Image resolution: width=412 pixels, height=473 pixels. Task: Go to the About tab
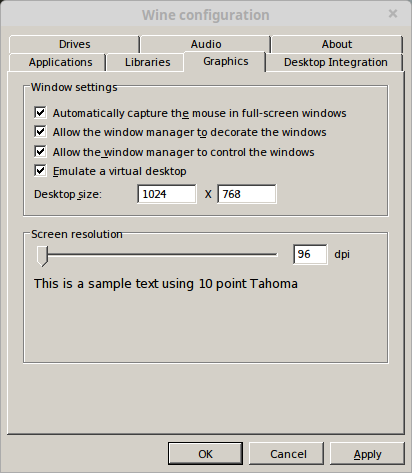[x=337, y=44]
